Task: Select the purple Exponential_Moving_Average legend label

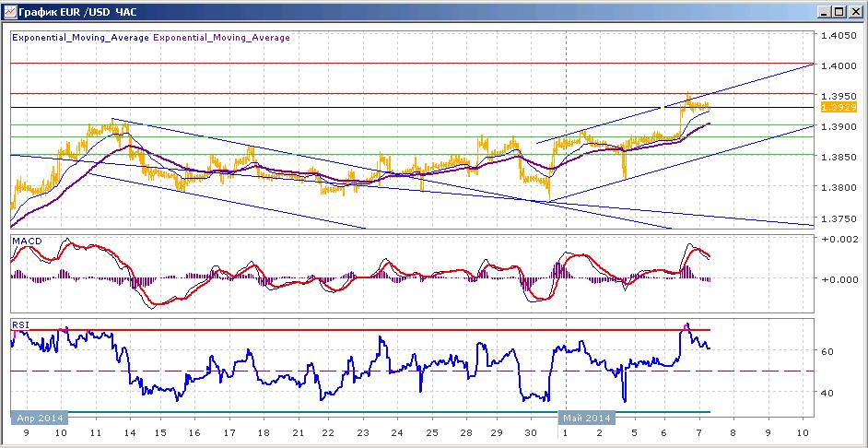Action: (221, 38)
